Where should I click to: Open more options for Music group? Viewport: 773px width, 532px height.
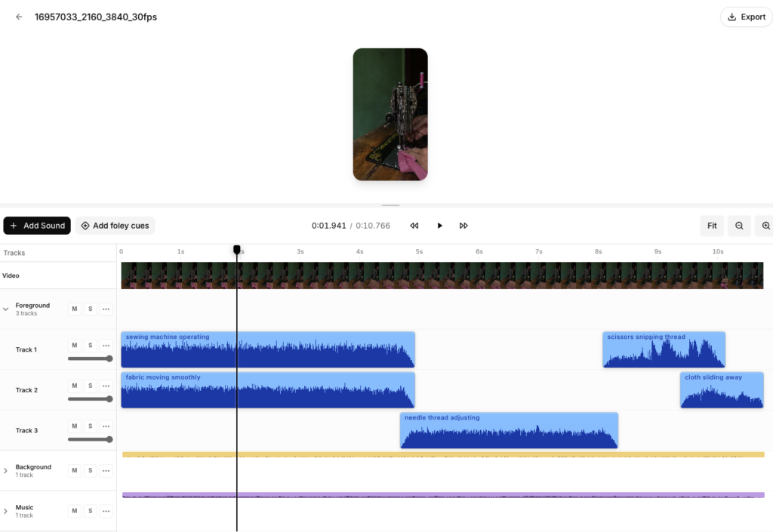[x=106, y=511]
